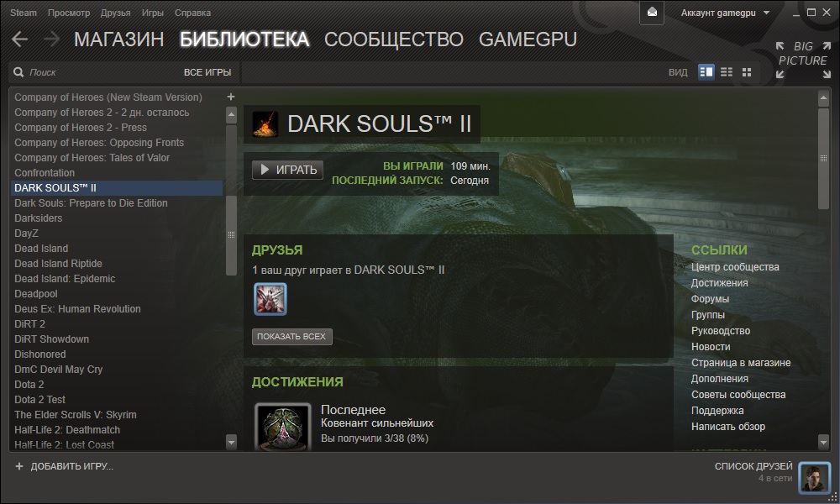Image resolution: width=840 pixels, height=504 pixels.
Task: Open the Форумы link
Action: tap(710, 299)
